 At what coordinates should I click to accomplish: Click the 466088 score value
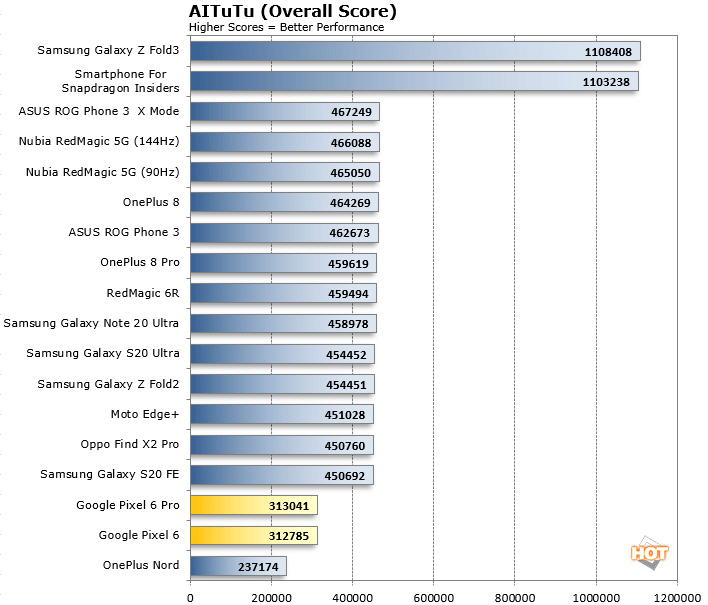click(x=351, y=143)
